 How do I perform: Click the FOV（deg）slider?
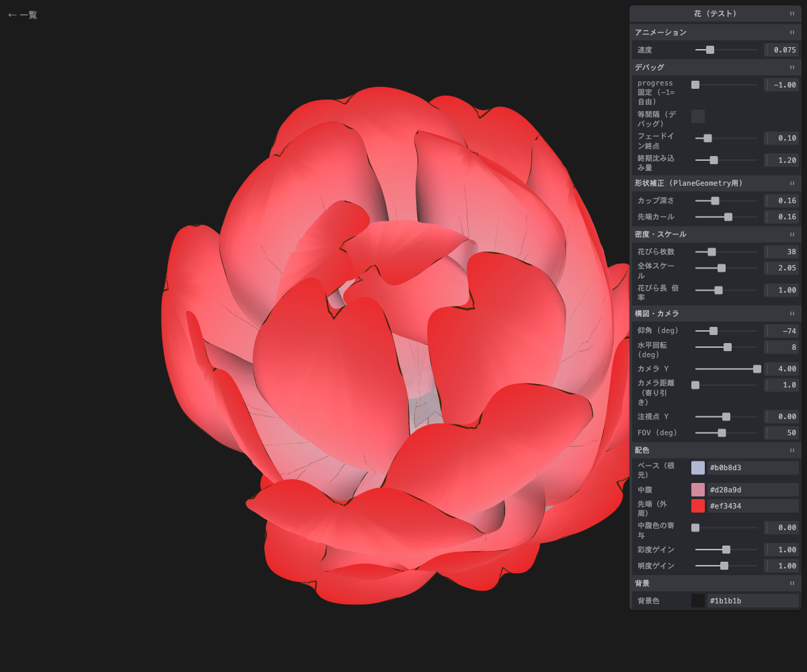(x=726, y=433)
